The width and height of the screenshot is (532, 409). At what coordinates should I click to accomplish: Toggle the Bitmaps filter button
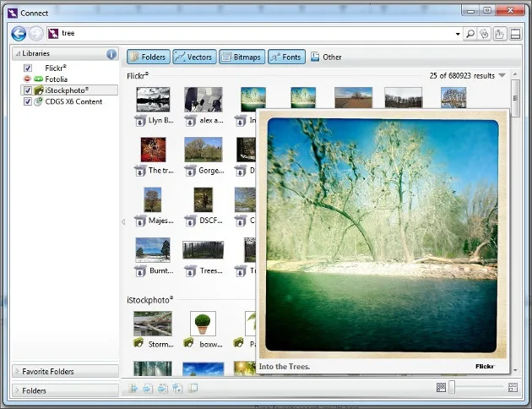(x=242, y=57)
